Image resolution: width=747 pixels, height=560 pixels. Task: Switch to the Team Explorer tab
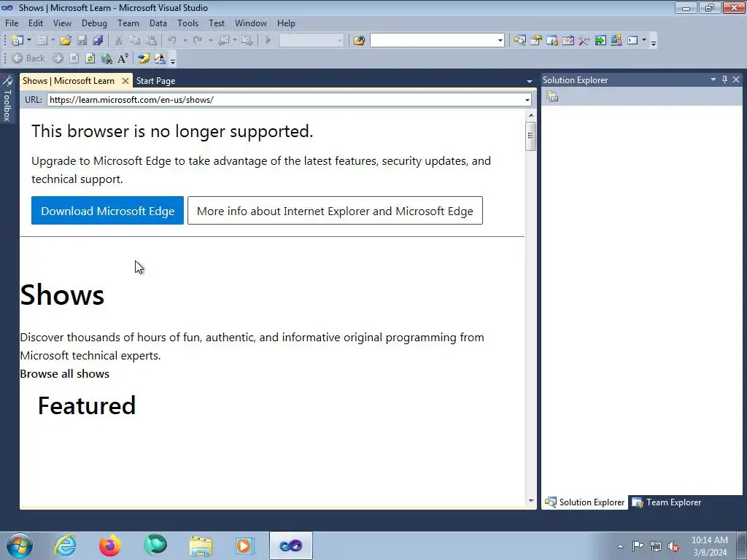coord(667,502)
